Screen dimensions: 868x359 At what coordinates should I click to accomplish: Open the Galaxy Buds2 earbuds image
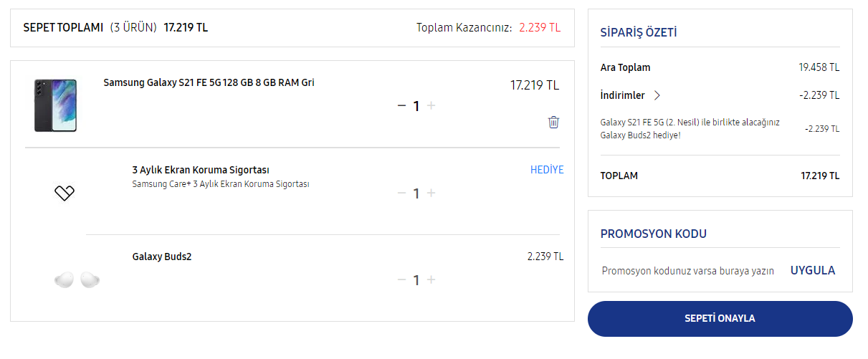tap(77, 279)
